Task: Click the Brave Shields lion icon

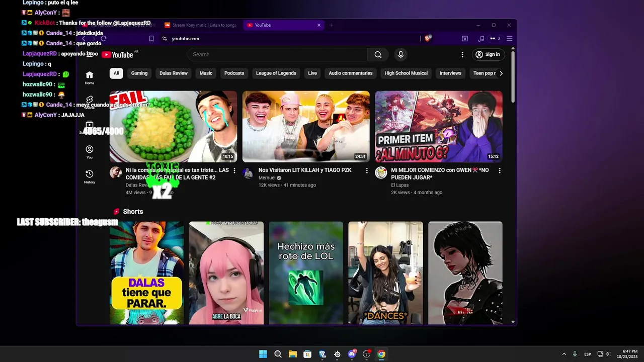Action: pyautogui.click(x=428, y=38)
